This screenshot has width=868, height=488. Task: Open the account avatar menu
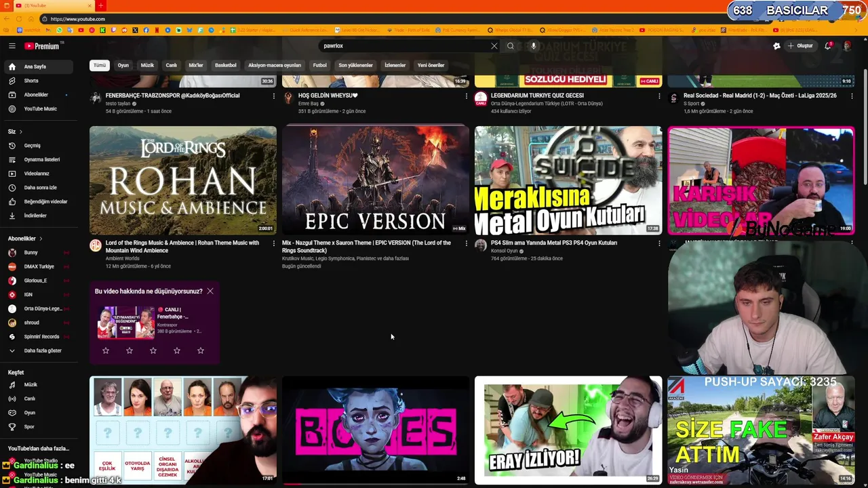point(847,46)
